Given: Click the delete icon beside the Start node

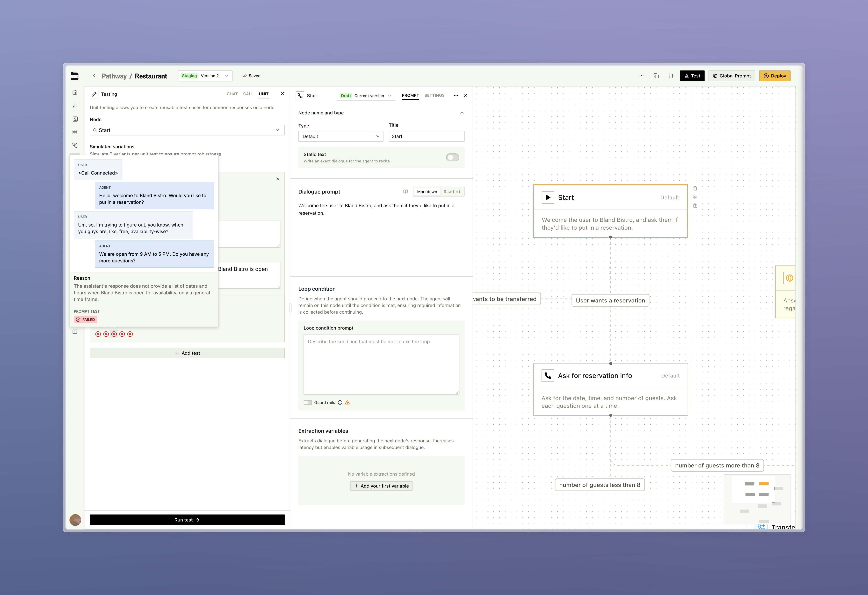Looking at the screenshot, I should (x=695, y=189).
